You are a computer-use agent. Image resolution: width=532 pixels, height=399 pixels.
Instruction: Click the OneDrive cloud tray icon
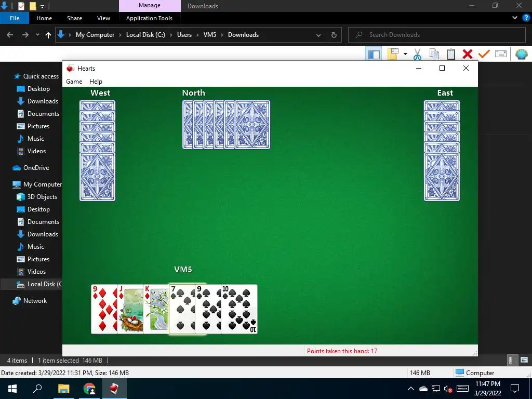pos(423,389)
